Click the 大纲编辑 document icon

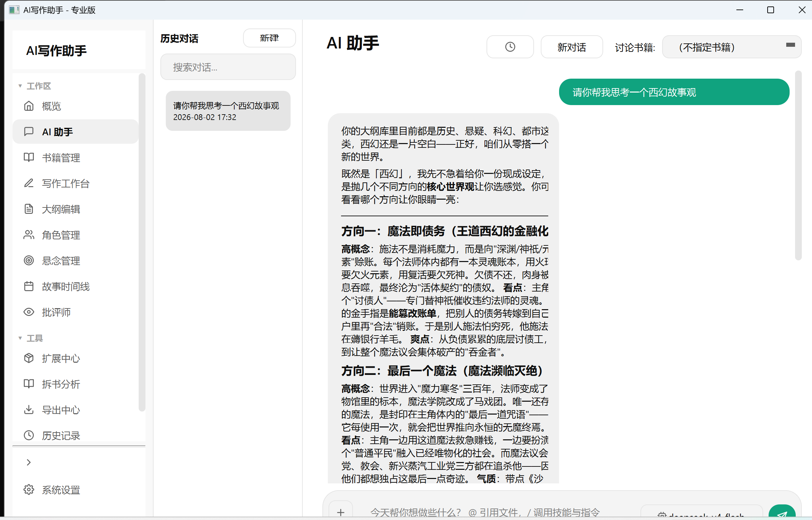pos(29,209)
